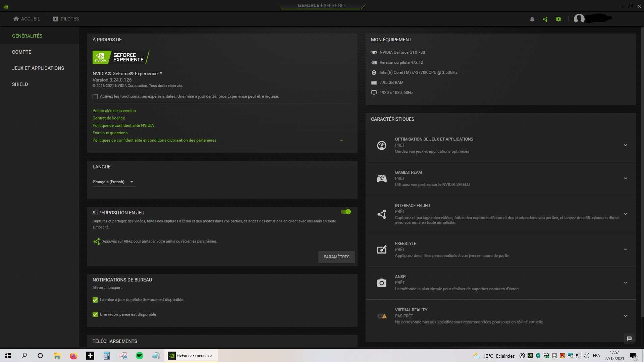Expand Optimisation de jeux et applications
This screenshot has width=644, height=363.
coord(626,145)
